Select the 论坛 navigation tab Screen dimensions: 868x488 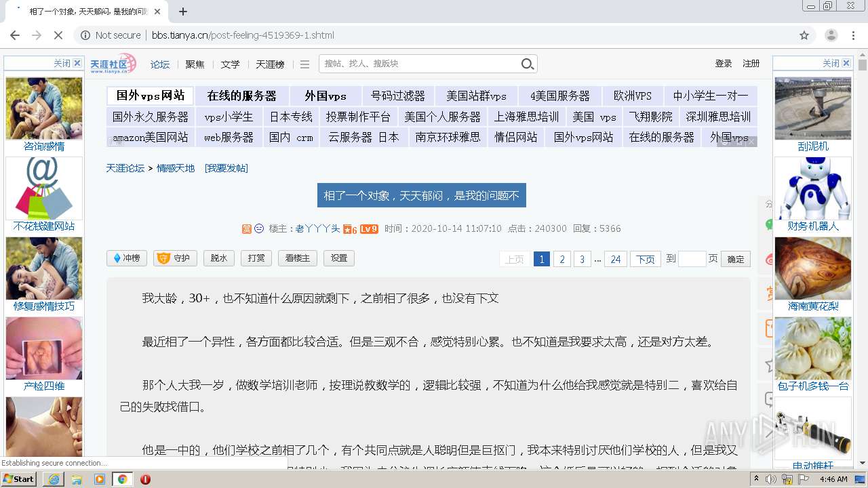[160, 64]
